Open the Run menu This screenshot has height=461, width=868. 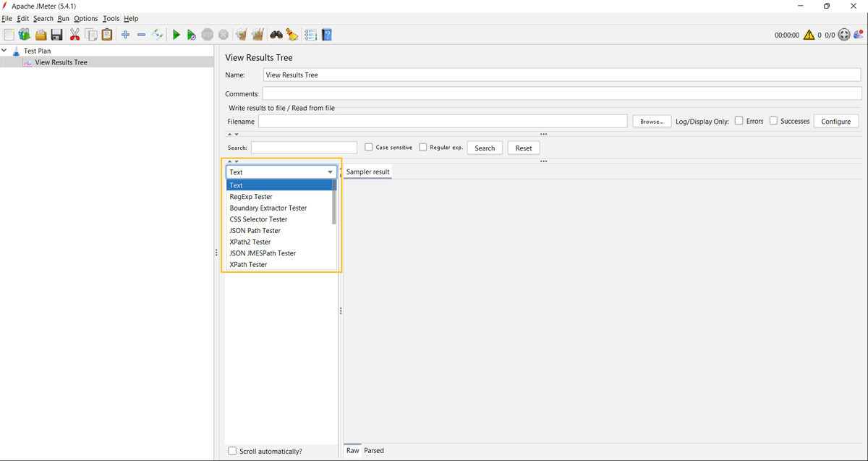coord(64,18)
